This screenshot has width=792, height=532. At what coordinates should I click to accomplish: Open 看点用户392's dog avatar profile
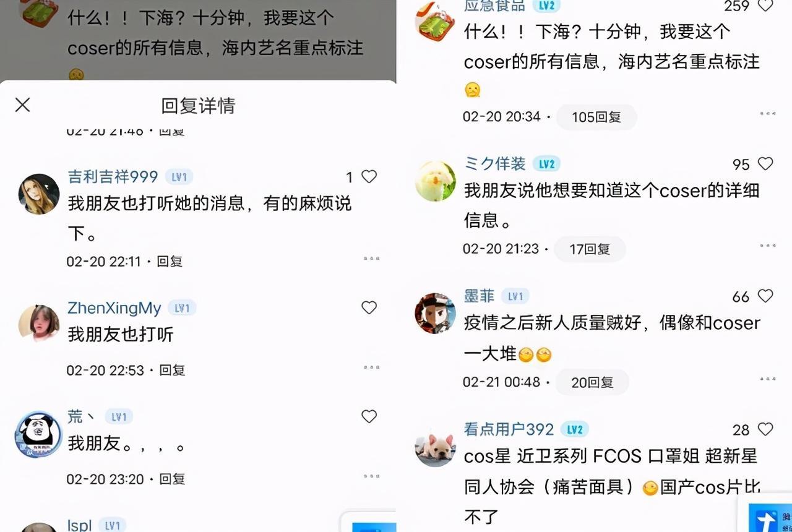click(435, 447)
